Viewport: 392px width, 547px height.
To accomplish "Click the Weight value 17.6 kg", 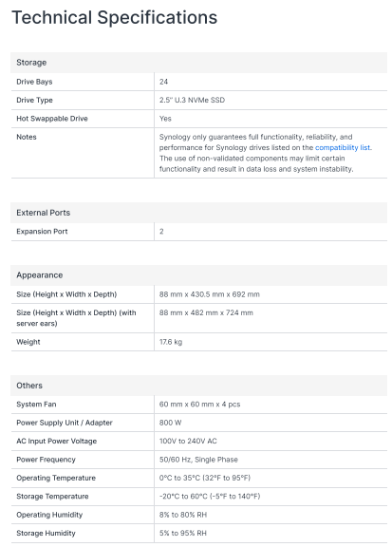I will tap(171, 342).
